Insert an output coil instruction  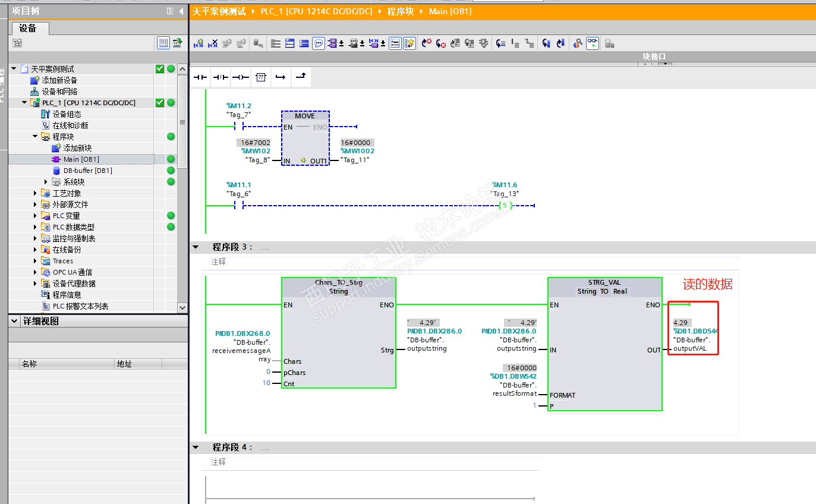(x=241, y=77)
